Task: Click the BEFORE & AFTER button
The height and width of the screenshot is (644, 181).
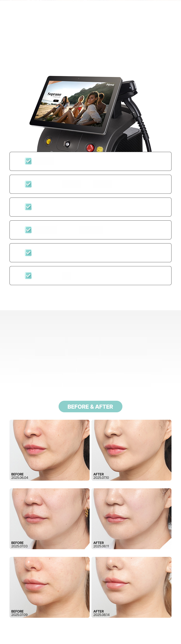Action: pos(90,406)
